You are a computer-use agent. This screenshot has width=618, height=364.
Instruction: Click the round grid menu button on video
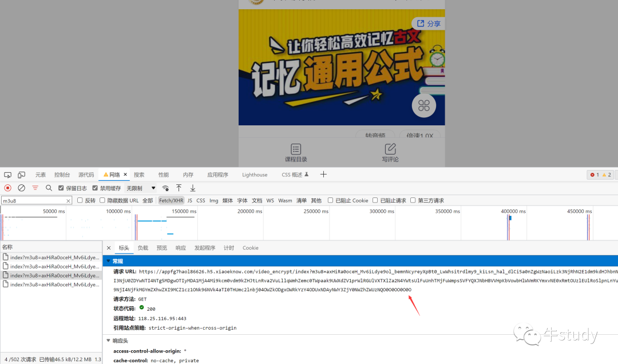pos(423,106)
